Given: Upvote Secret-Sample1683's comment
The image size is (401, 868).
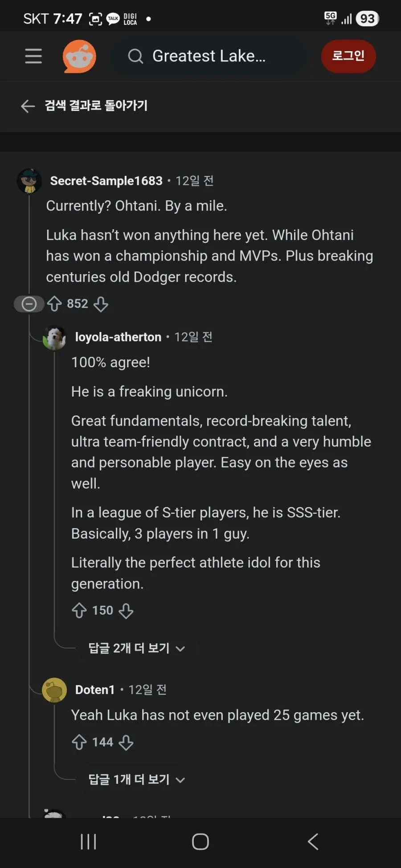Looking at the screenshot, I should 54,304.
